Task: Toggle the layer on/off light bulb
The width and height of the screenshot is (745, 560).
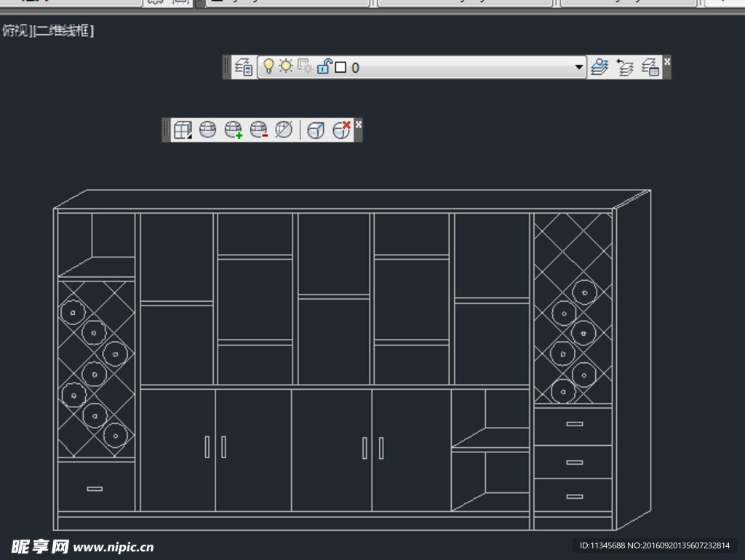Action: 270,66
